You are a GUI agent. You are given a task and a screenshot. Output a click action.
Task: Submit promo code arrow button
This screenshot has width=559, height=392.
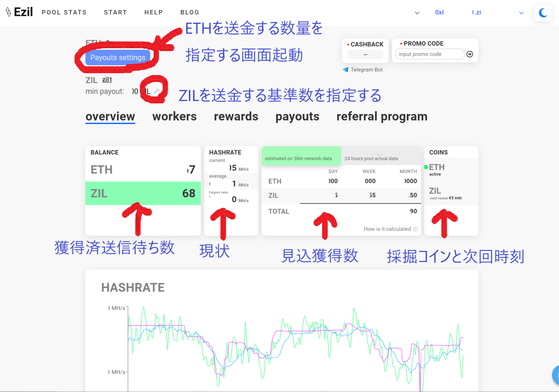pos(469,54)
